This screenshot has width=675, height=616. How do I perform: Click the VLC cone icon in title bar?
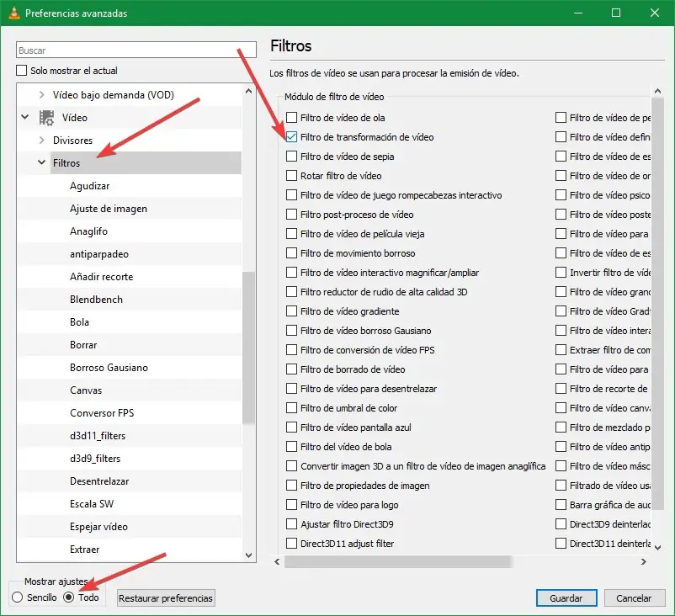click(13, 13)
